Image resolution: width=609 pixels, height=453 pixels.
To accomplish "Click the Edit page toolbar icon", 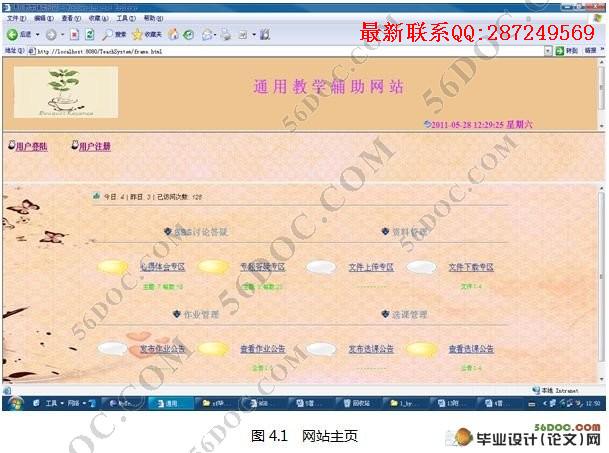I will (x=243, y=35).
